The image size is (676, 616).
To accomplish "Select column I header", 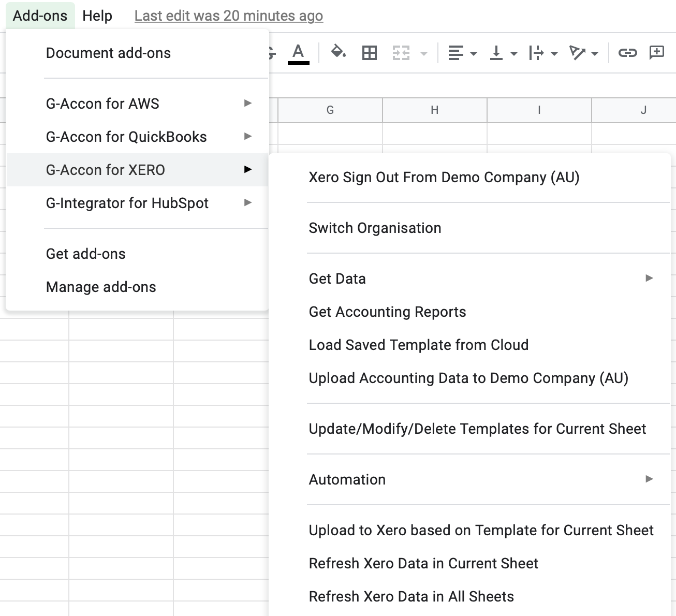I will (x=539, y=110).
